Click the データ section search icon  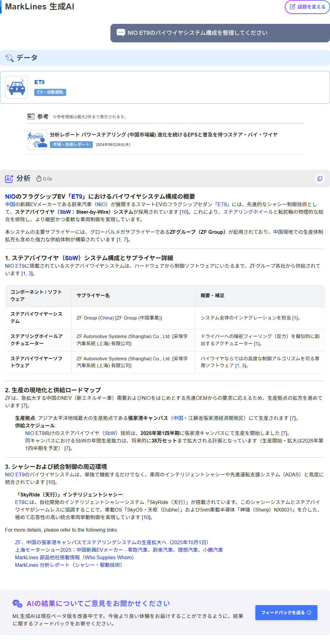click(9, 58)
